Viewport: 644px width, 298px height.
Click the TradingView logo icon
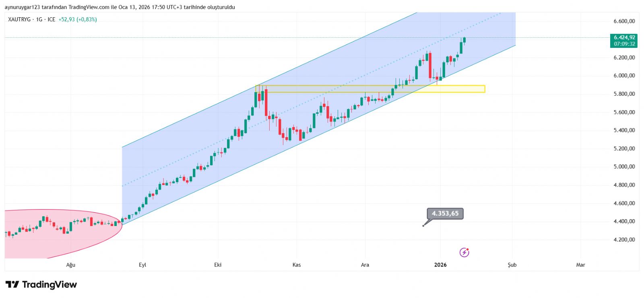(12, 285)
